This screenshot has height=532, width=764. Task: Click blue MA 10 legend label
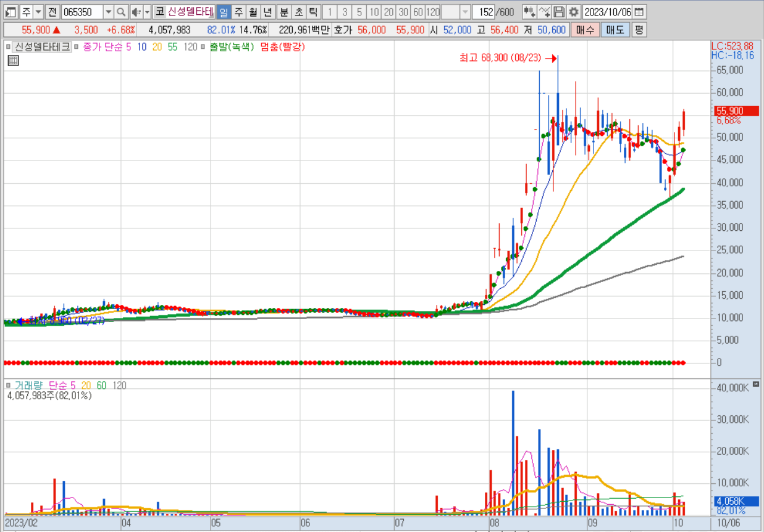click(x=142, y=47)
